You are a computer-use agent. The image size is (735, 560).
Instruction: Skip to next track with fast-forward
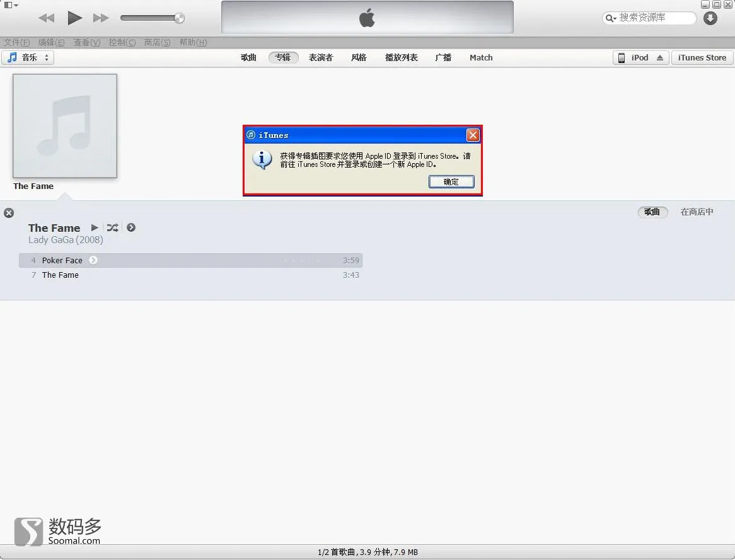pos(101,18)
